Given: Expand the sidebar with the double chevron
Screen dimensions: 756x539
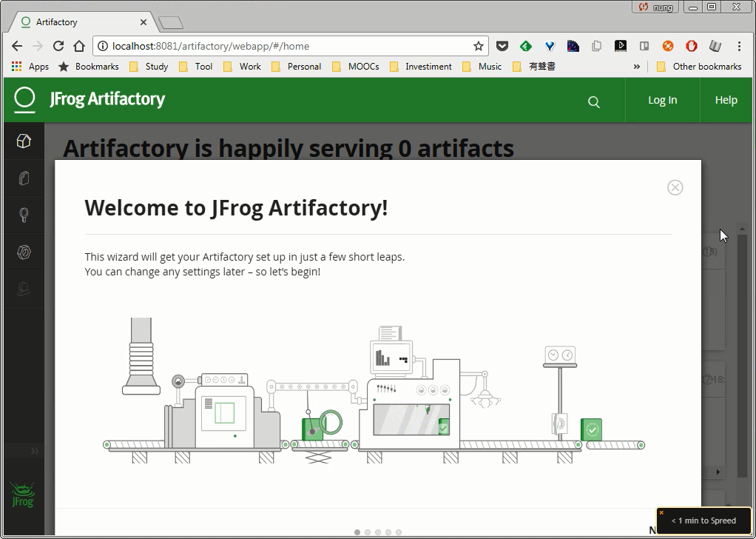Looking at the screenshot, I should 35,451.
